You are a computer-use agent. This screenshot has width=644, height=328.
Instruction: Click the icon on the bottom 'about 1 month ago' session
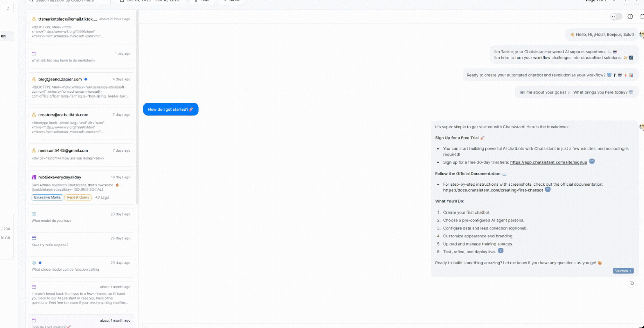pos(34,320)
